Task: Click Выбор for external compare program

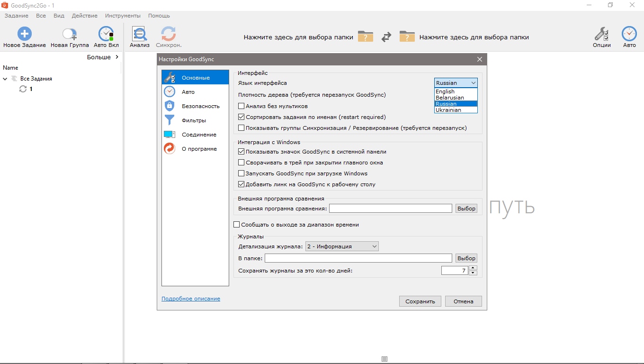Action: click(x=466, y=209)
